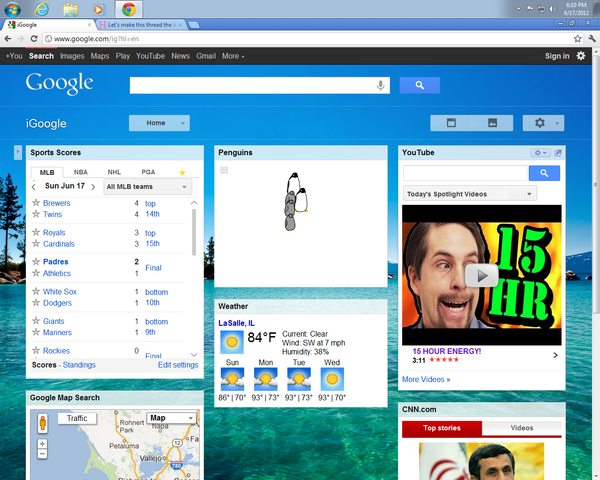Select the NBA tab
The height and width of the screenshot is (480, 600).
tap(81, 172)
